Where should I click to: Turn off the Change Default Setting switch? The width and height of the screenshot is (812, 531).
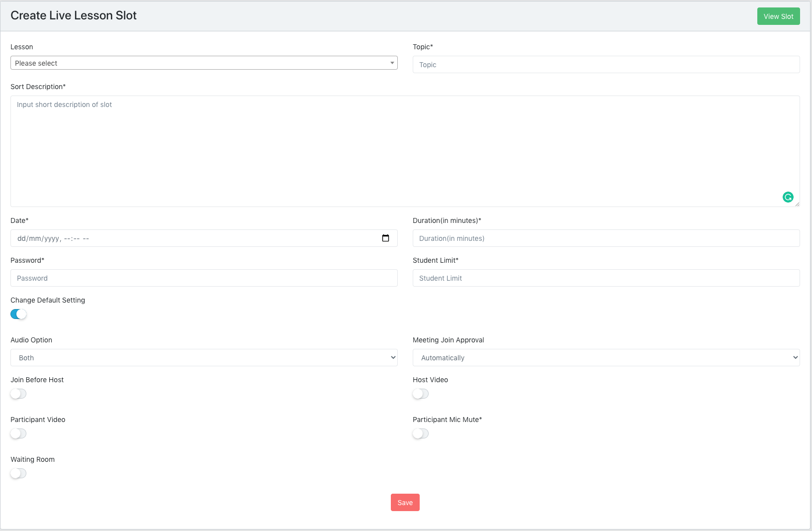(18, 314)
